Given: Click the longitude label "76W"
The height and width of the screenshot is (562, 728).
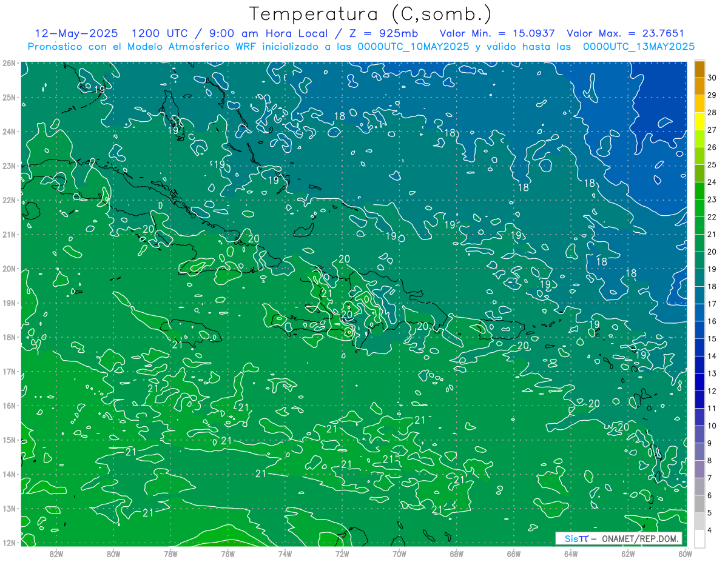Looking at the screenshot, I should [x=228, y=554].
